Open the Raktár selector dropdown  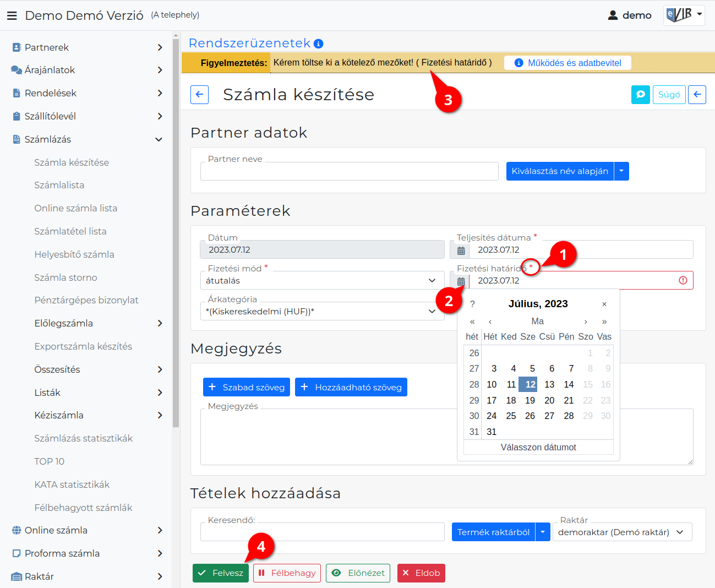click(622, 532)
